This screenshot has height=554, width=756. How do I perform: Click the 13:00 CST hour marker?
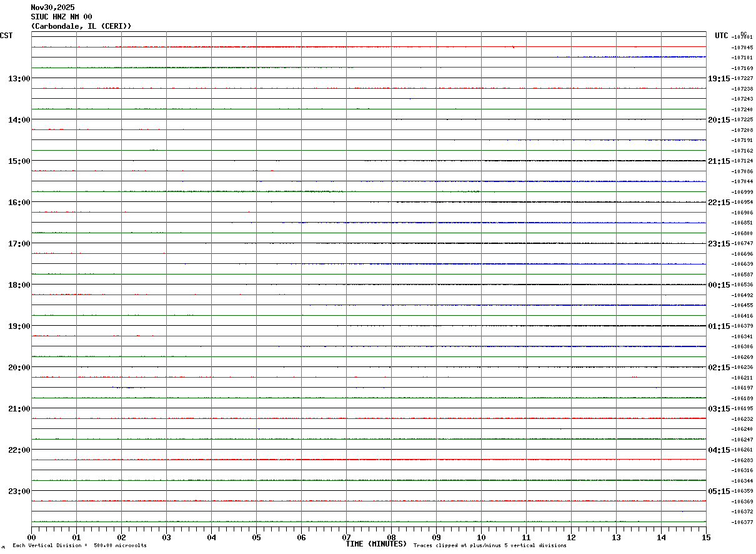(19, 79)
